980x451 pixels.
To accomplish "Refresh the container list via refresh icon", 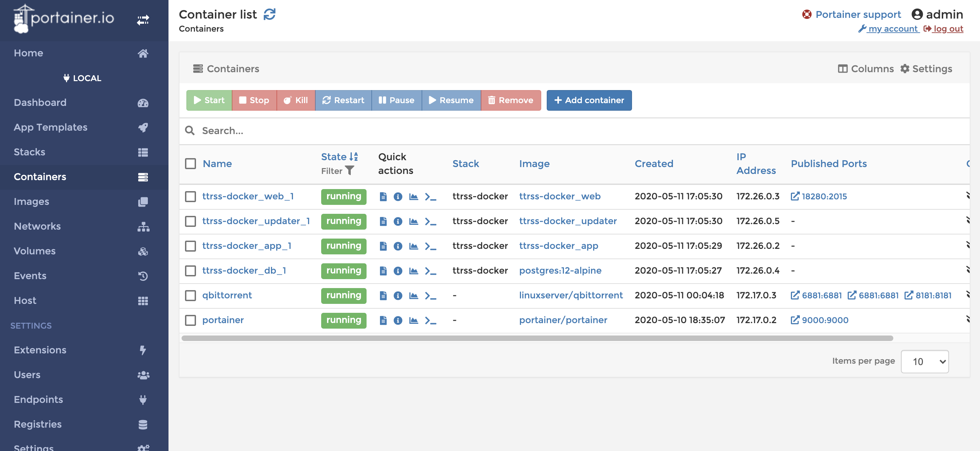I will [x=269, y=14].
